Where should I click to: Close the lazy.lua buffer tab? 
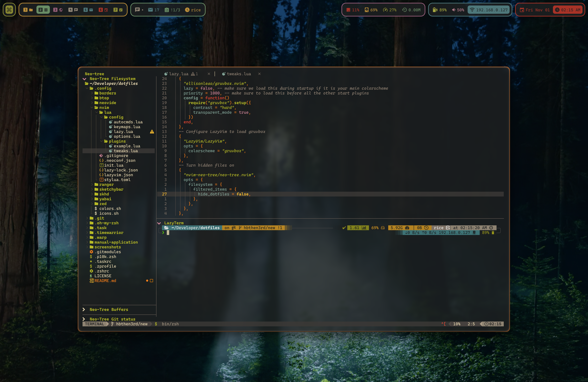click(209, 74)
